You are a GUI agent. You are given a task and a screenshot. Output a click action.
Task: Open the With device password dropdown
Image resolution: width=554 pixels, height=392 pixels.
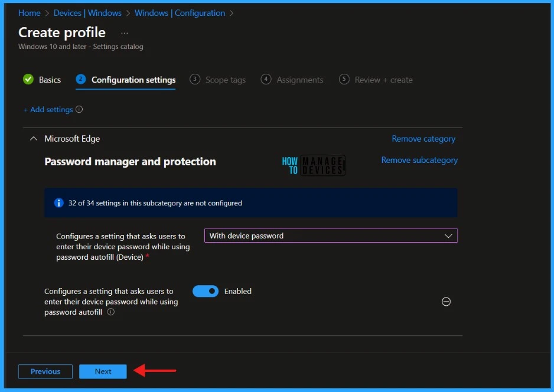tap(331, 236)
